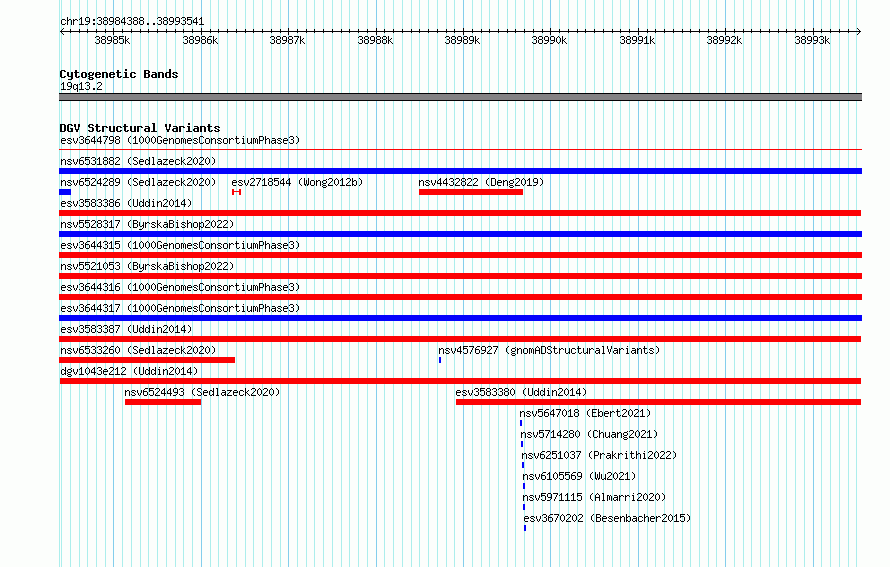
Task: Click the blue bar under nsv6531882
Action: [460, 171]
